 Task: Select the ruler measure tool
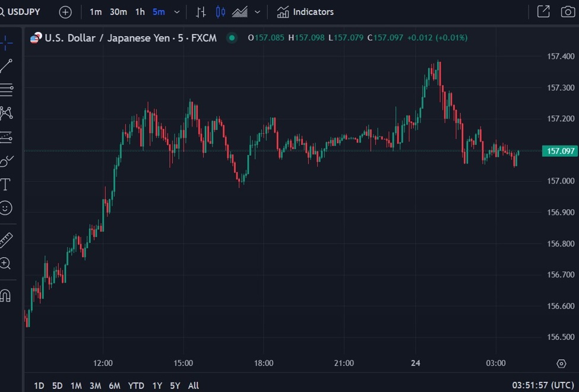[x=6, y=240]
